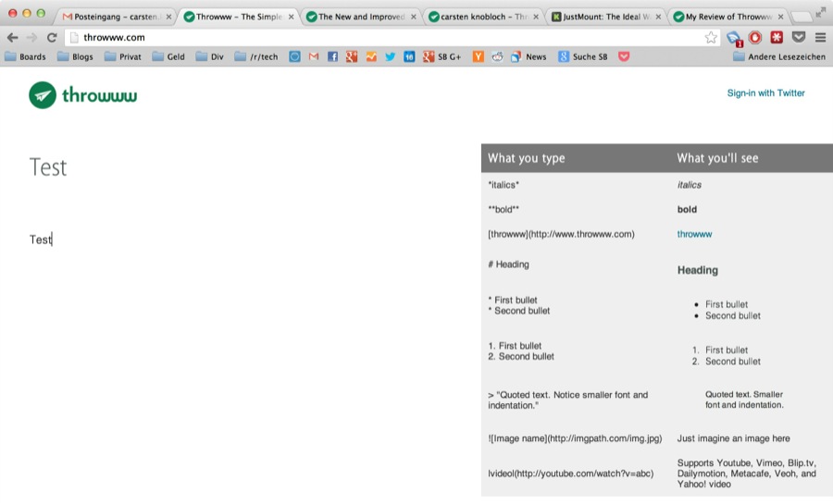This screenshot has height=504, width=833.
Task: Open the orange Y Hacker News bookmark
Action: pyautogui.click(x=479, y=56)
